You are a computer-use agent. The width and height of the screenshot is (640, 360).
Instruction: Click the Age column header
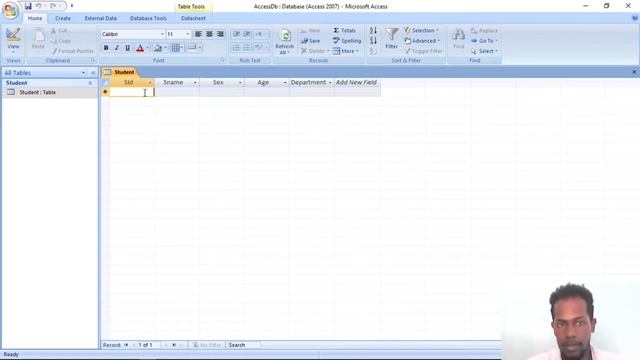(x=267, y=82)
